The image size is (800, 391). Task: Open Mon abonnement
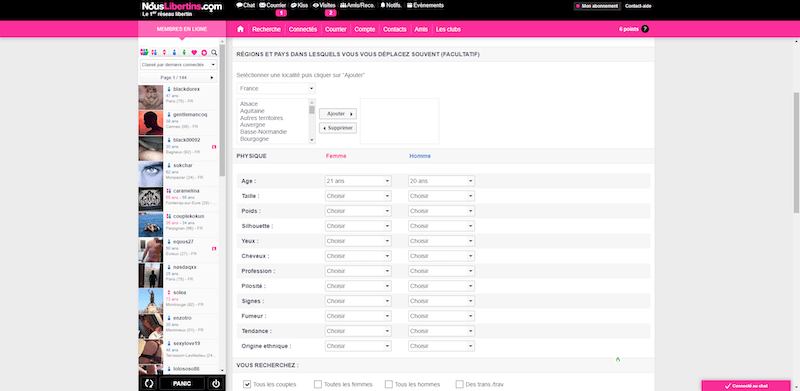click(597, 6)
